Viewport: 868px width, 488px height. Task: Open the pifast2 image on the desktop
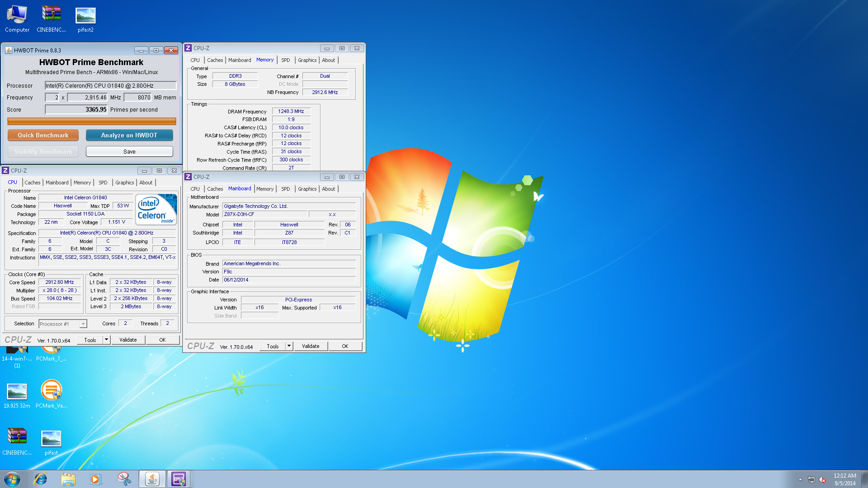85,19
